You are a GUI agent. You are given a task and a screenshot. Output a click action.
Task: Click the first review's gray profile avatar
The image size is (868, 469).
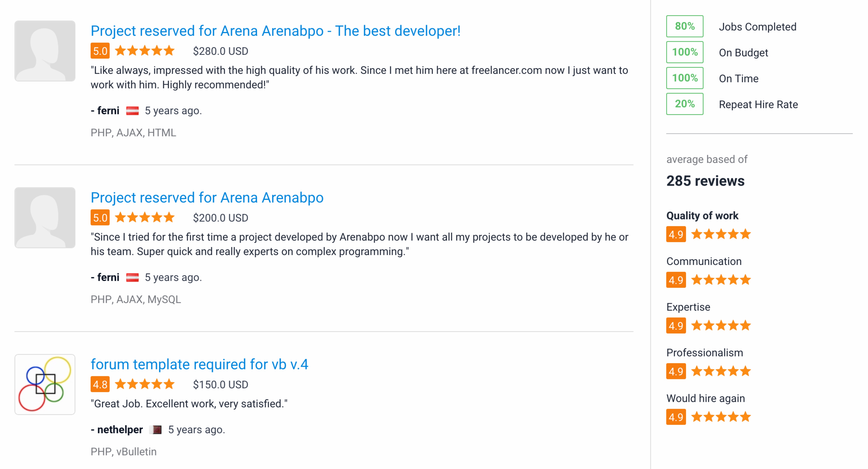pyautogui.click(x=45, y=51)
